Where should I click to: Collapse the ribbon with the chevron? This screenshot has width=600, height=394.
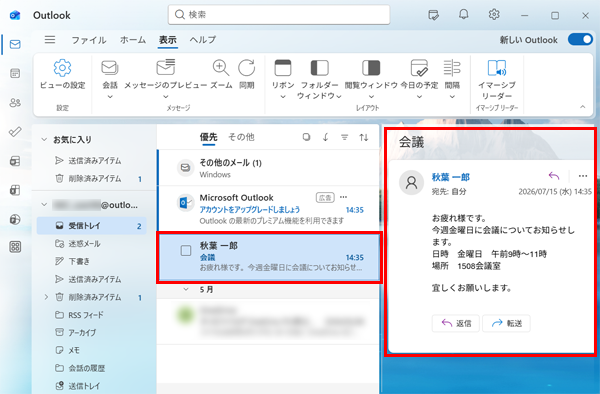tap(582, 107)
